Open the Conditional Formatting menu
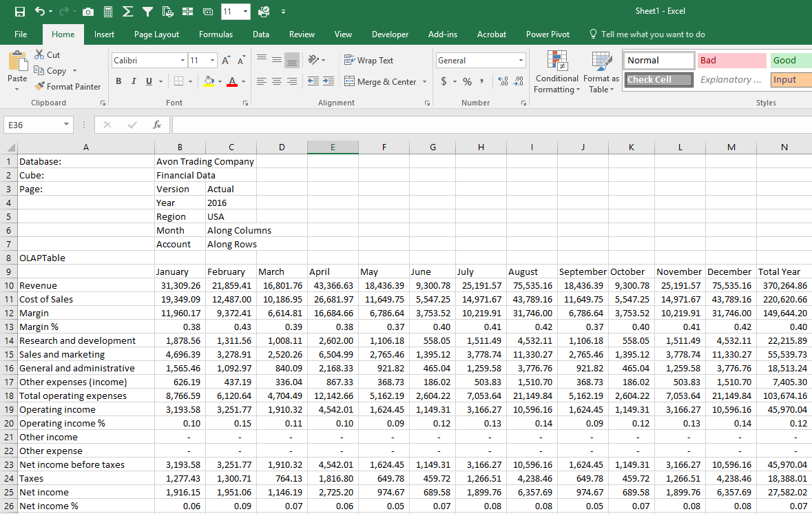 click(556, 72)
